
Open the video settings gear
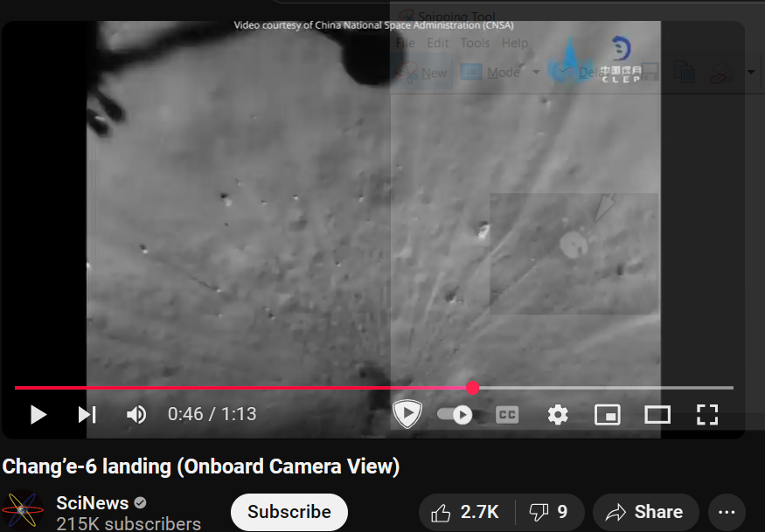(558, 414)
